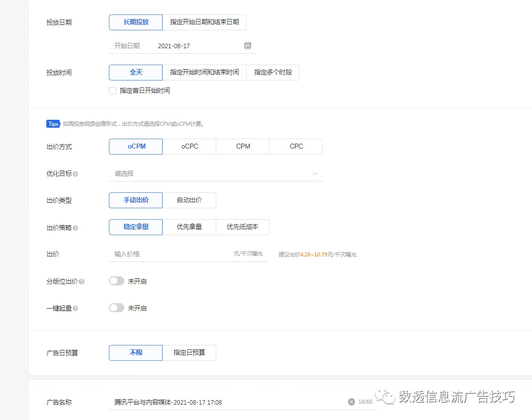Focus the 广告名称 text field

point(243,403)
